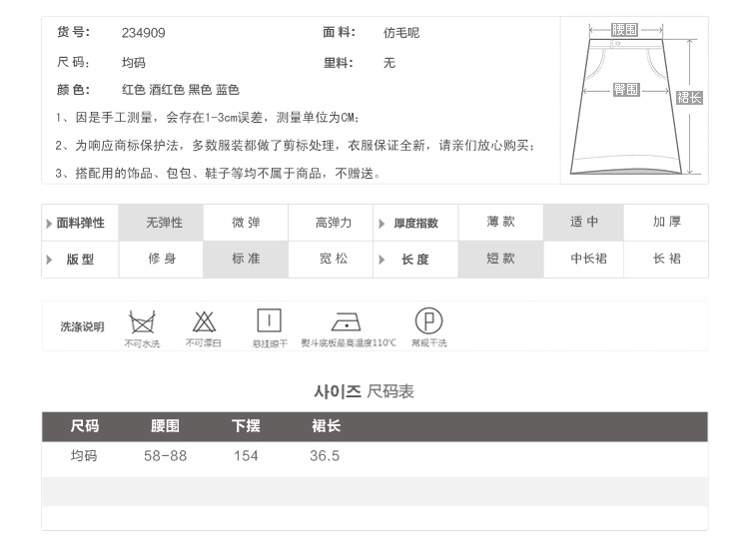Select the 短款 length cell
Screen dimensions: 749x560
pos(500,260)
